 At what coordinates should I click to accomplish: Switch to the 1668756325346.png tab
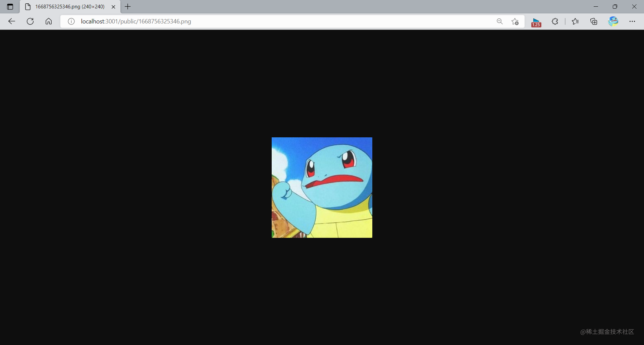(67, 6)
